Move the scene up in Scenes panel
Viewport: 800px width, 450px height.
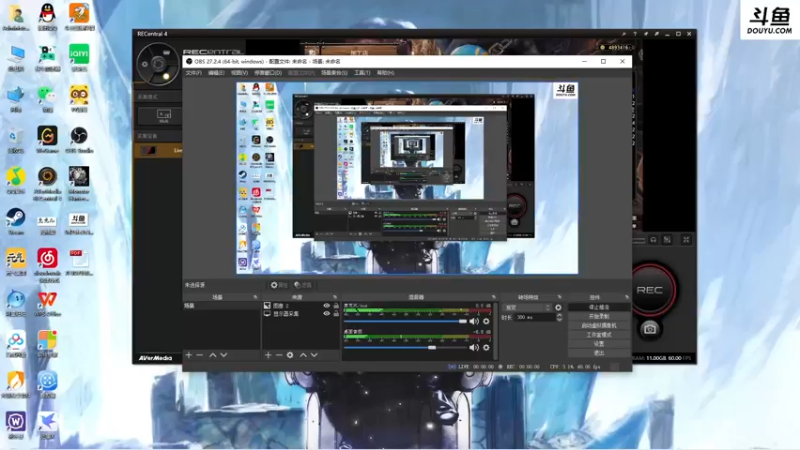[x=212, y=355]
